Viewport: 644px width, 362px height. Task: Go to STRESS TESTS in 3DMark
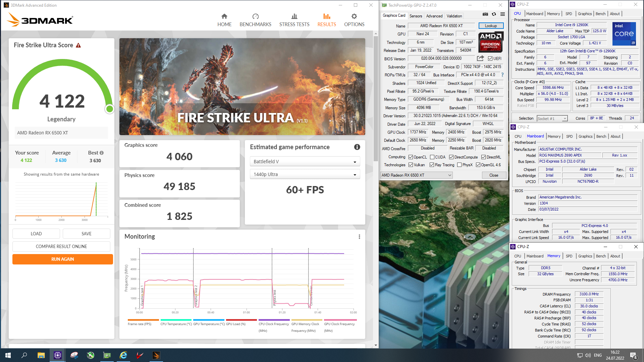click(294, 20)
